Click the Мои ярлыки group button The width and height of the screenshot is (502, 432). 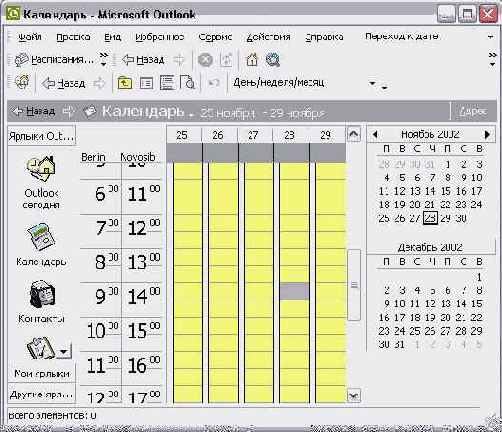click(x=42, y=374)
